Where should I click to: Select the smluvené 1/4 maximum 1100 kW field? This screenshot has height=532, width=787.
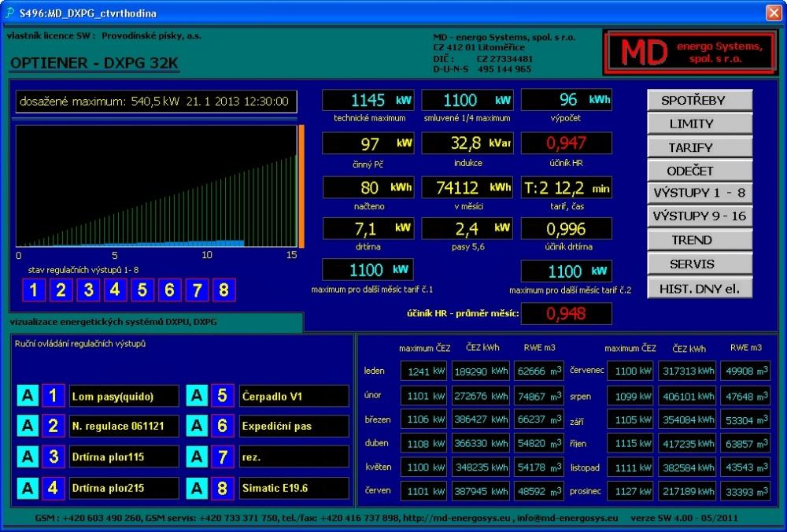coord(467,101)
